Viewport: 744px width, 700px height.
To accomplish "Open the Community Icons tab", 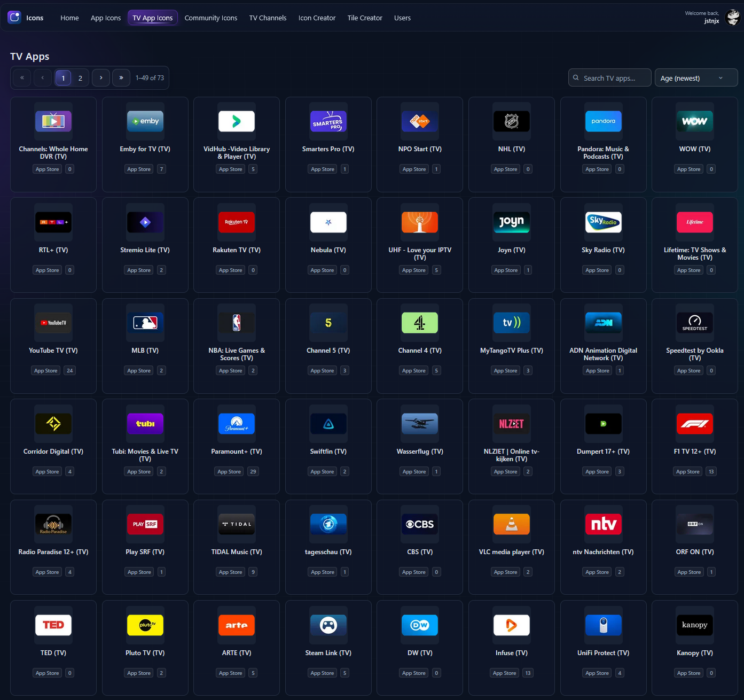I will [x=211, y=18].
